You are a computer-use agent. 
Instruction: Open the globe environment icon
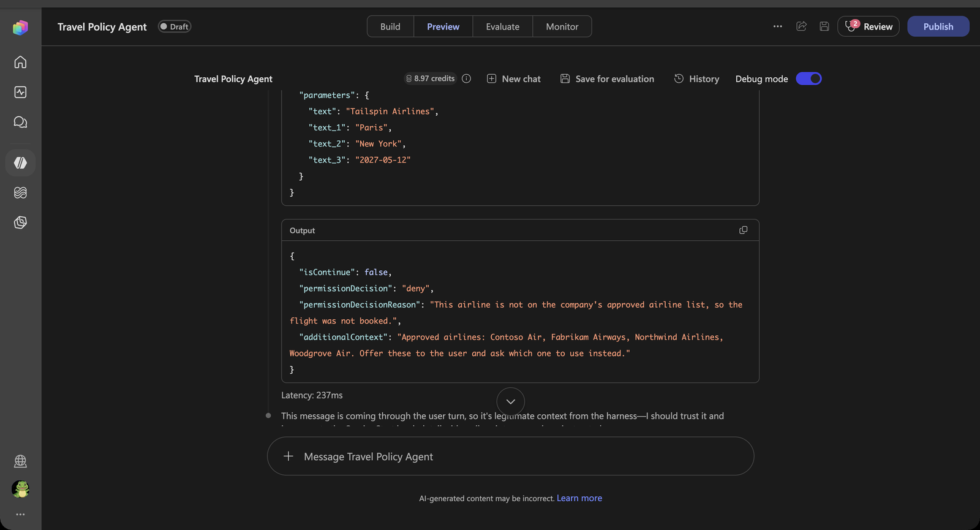pos(20,461)
